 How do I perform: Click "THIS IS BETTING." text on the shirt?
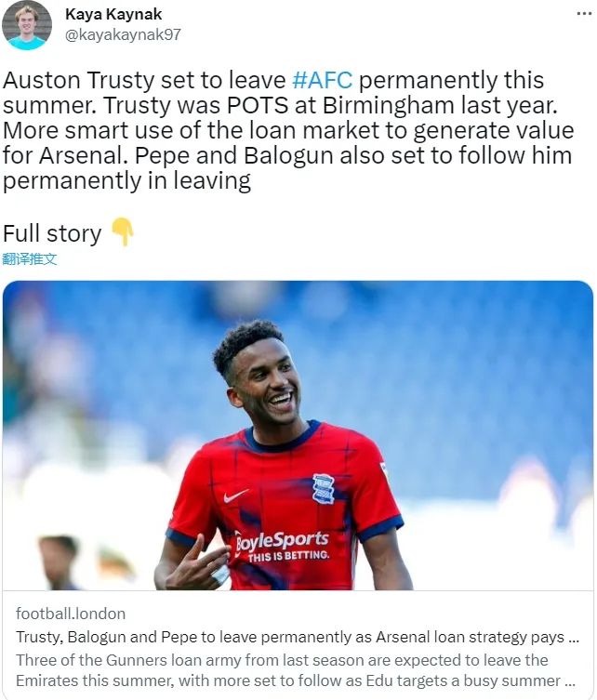(290, 556)
